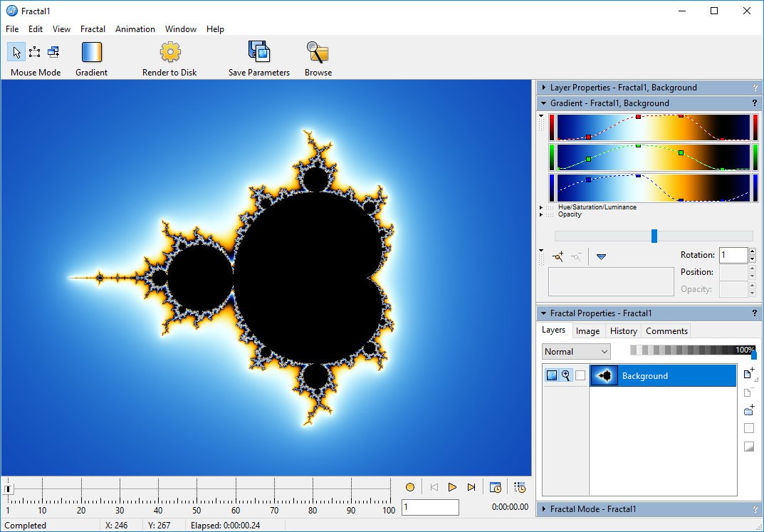Tick the empty checkbox on Background layer

point(580,375)
